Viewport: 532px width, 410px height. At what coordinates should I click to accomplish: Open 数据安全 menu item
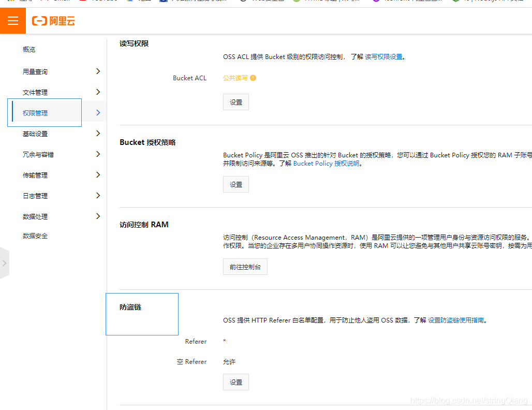click(x=35, y=236)
